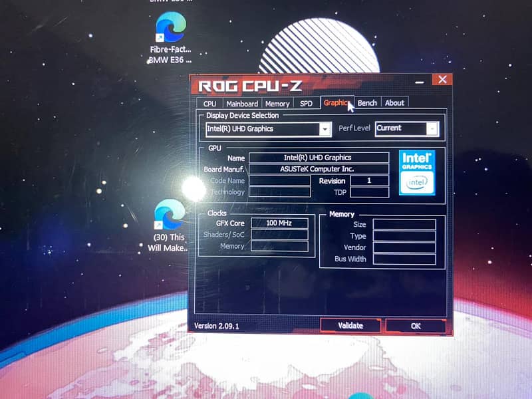
Task: Open the '(30) This Will Make' Edge shortcut
Action: 169,216
